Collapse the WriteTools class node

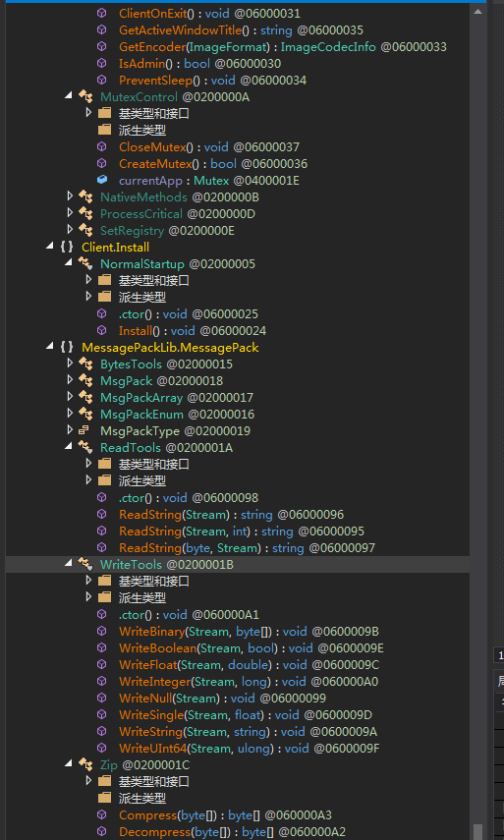[69, 563]
